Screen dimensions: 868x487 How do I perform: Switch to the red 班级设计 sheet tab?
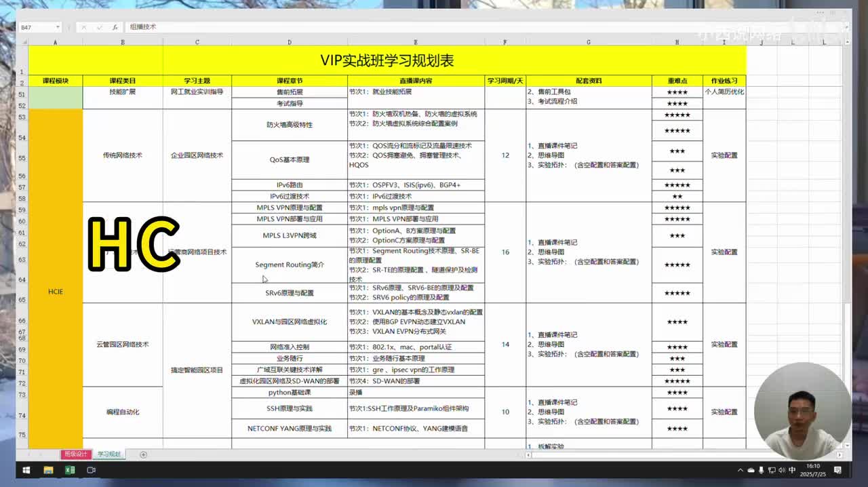click(x=75, y=454)
